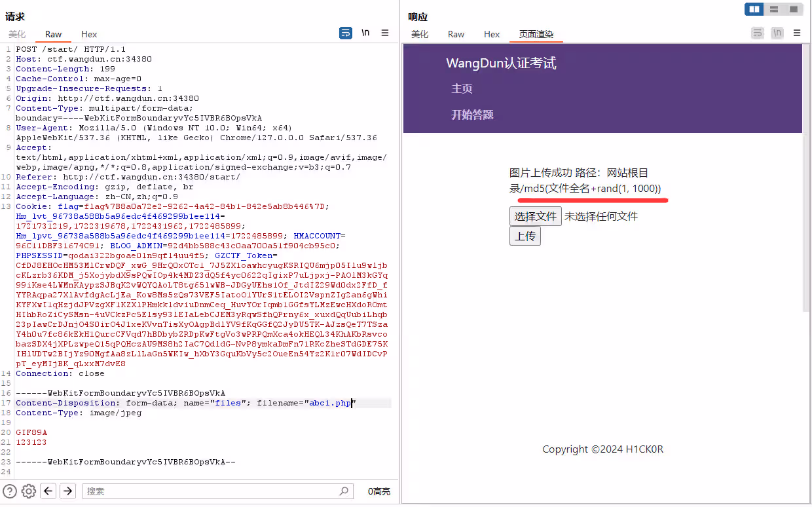Toggle word wrap in request panel
This screenshot has height=507, width=812.
pos(346,33)
